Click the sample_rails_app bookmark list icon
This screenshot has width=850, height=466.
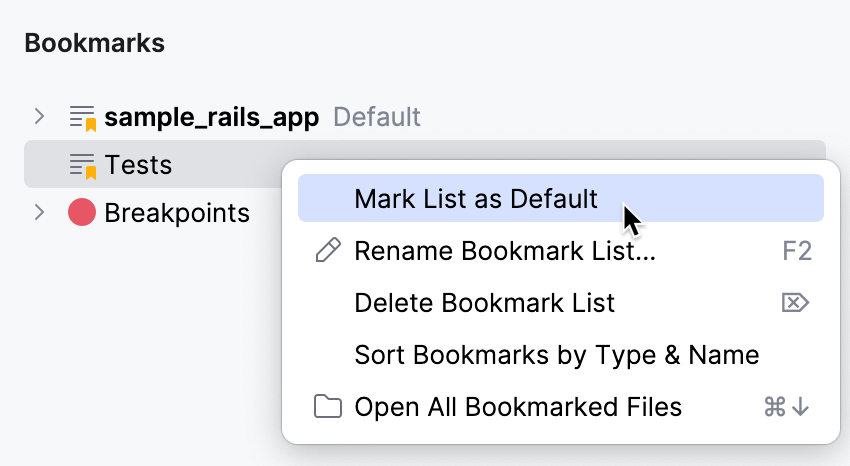point(82,118)
